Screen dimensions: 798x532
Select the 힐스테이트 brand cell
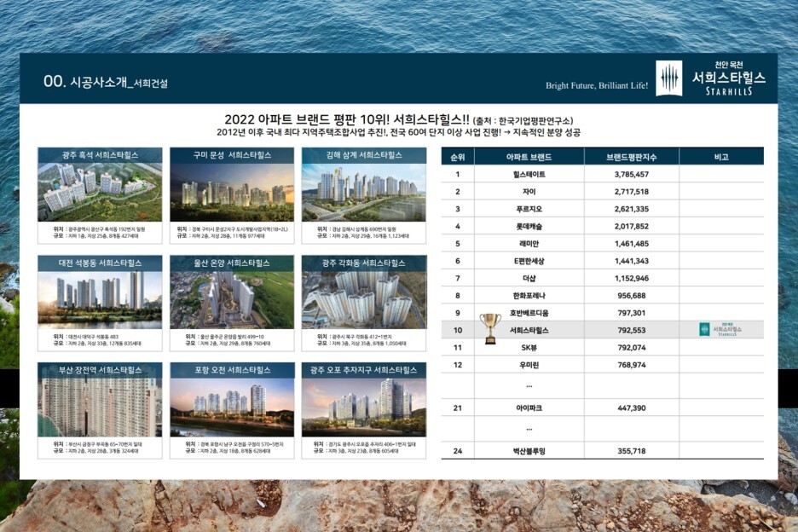pos(529,174)
